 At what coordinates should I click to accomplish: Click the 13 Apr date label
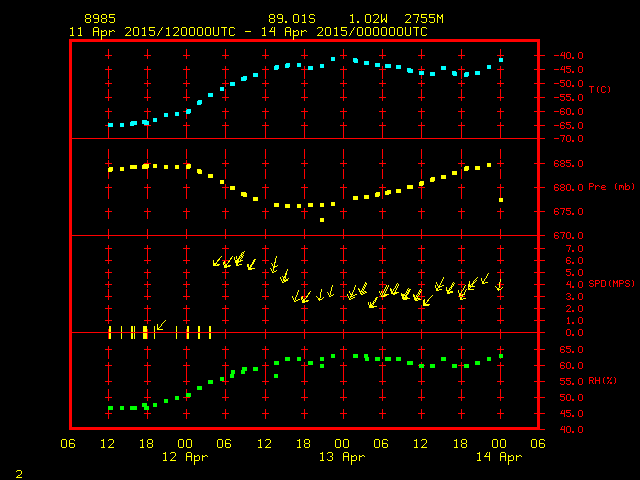point(341,457)
